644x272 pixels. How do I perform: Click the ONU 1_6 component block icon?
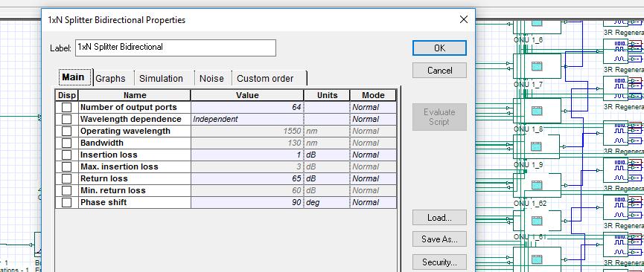537,22
